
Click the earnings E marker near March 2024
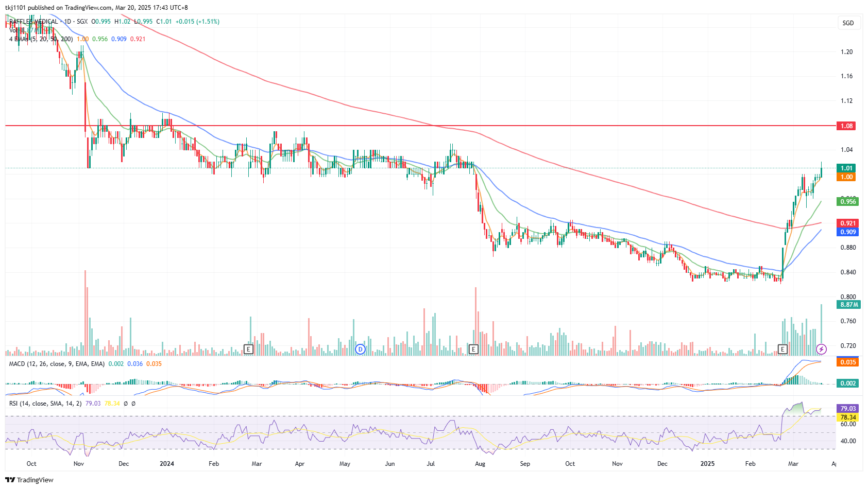pos(248,350)
